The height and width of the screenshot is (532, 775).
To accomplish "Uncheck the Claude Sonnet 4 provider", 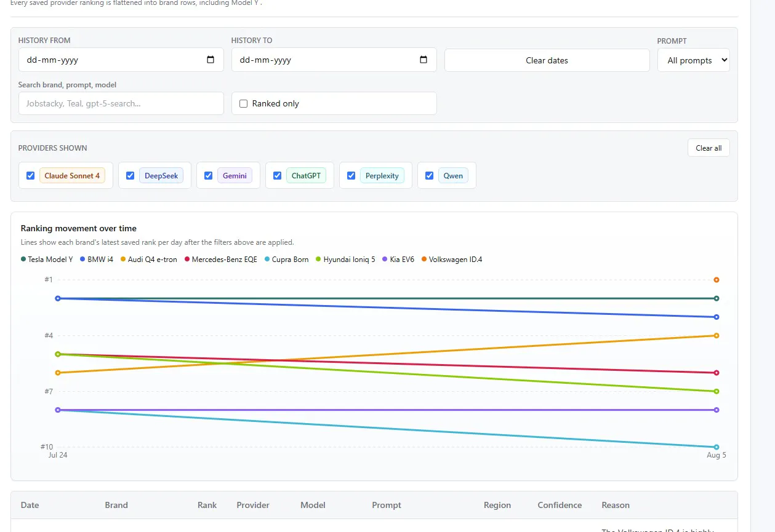I will pyautogui.click(x=31, y=175).
